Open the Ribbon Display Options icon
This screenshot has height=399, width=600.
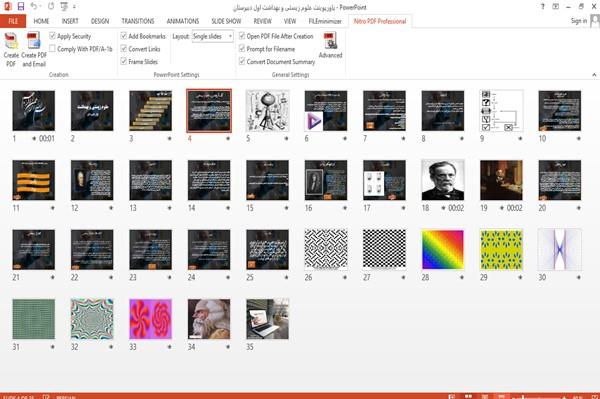(556, 7)
